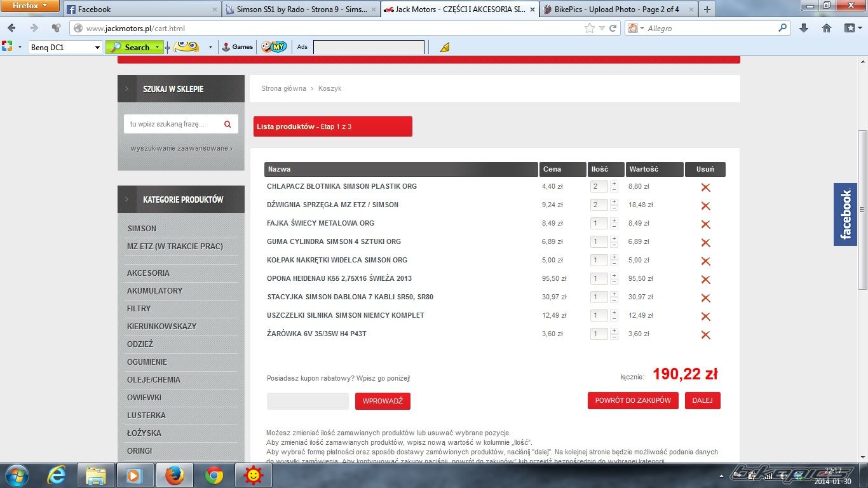Switch to the BikePics Upload Photo tab
The image size is (868, 488).
point(618,10)
